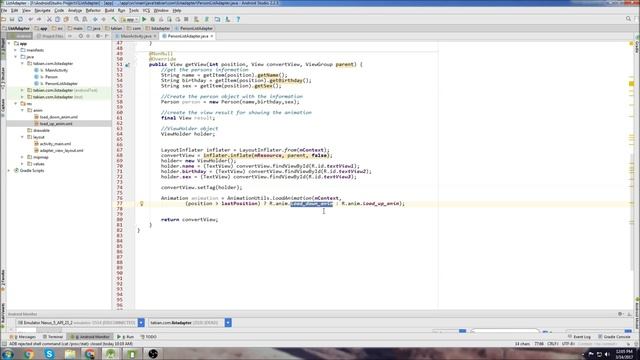This screenshot has height=360, width=640.
Task: Click the Cut scissors icon
Action: [49, 19]
